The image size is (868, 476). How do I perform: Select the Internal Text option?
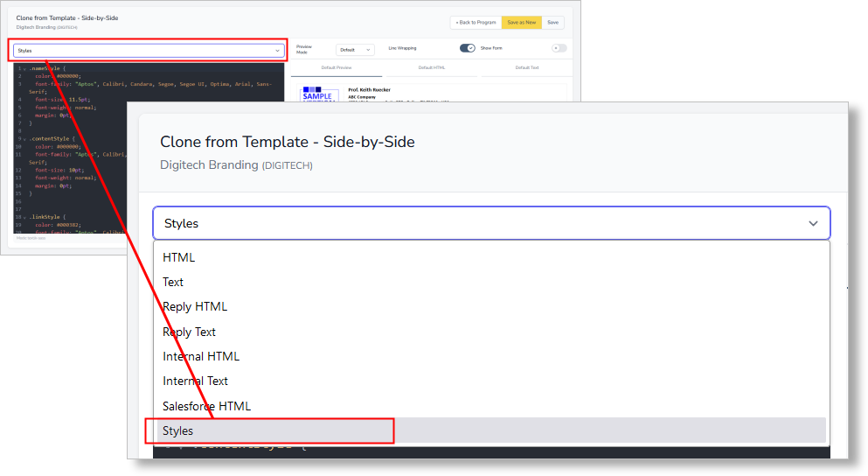491,381
